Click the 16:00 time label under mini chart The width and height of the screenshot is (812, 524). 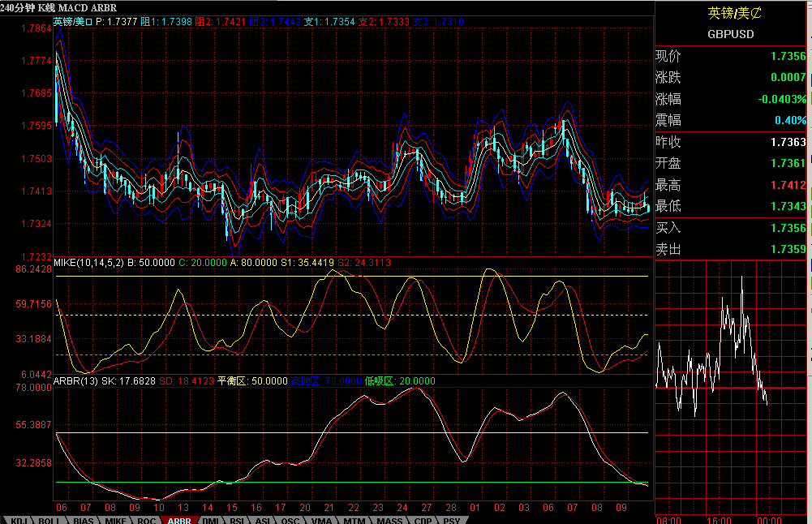pyautogui.click(x=719, y=520)
